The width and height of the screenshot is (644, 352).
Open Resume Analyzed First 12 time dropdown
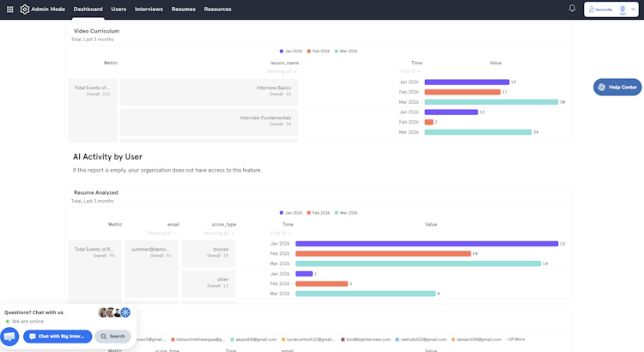tap(281, 234)
